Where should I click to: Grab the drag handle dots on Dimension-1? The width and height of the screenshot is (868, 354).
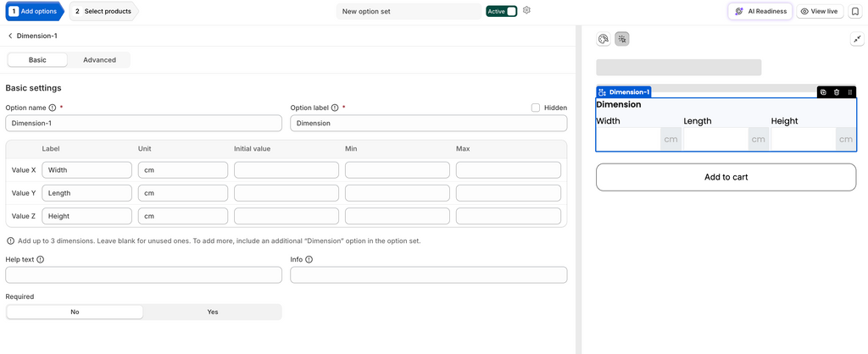(x=849, y=92)
